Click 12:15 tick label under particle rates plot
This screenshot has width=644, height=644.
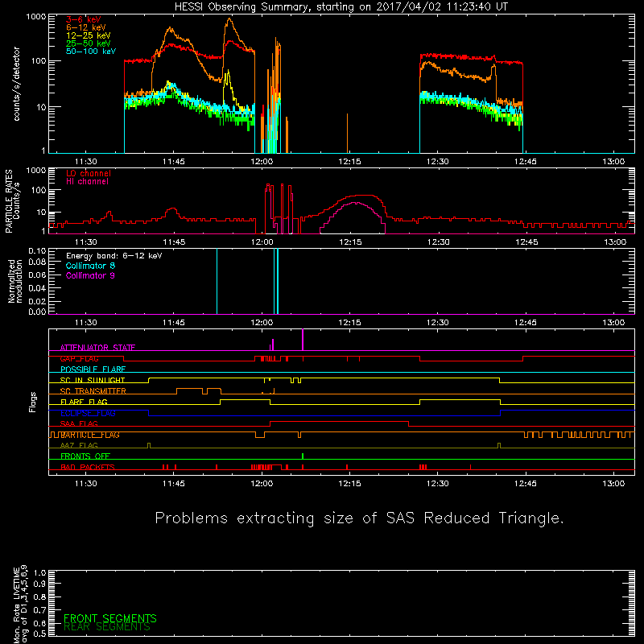click(350, 242)
